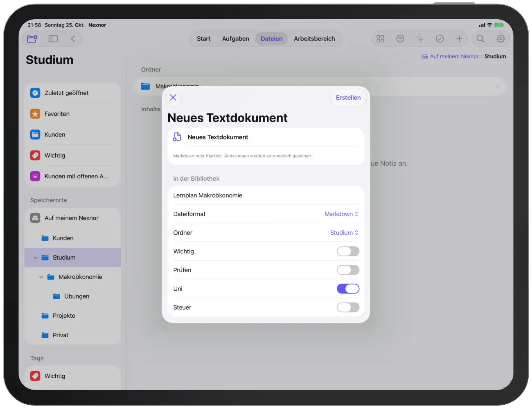This screenshot has width=532, height=408.
Task: Click the new folder icon in toolbar
Action: (32, 39)
